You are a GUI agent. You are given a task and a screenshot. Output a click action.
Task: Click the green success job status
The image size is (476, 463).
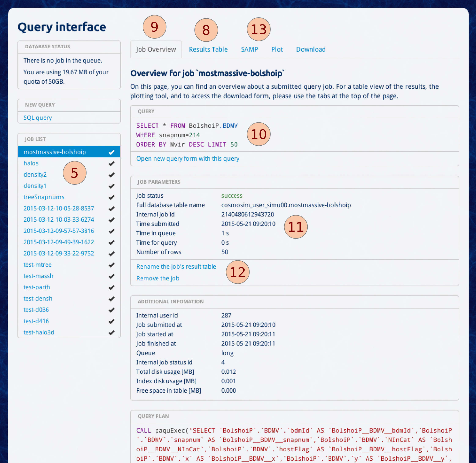point(232,196)
